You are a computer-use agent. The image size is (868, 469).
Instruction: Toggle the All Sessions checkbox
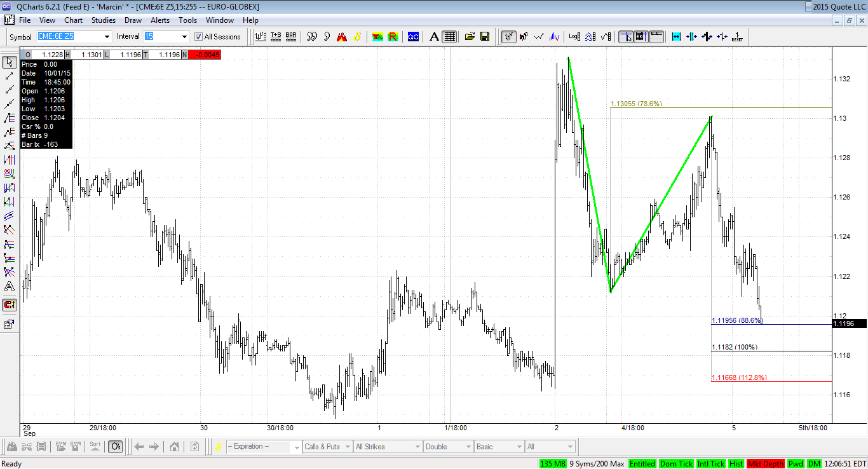198,37
